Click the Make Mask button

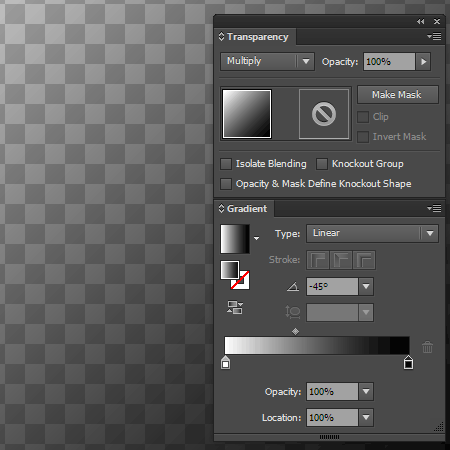(x=398, y=95)
